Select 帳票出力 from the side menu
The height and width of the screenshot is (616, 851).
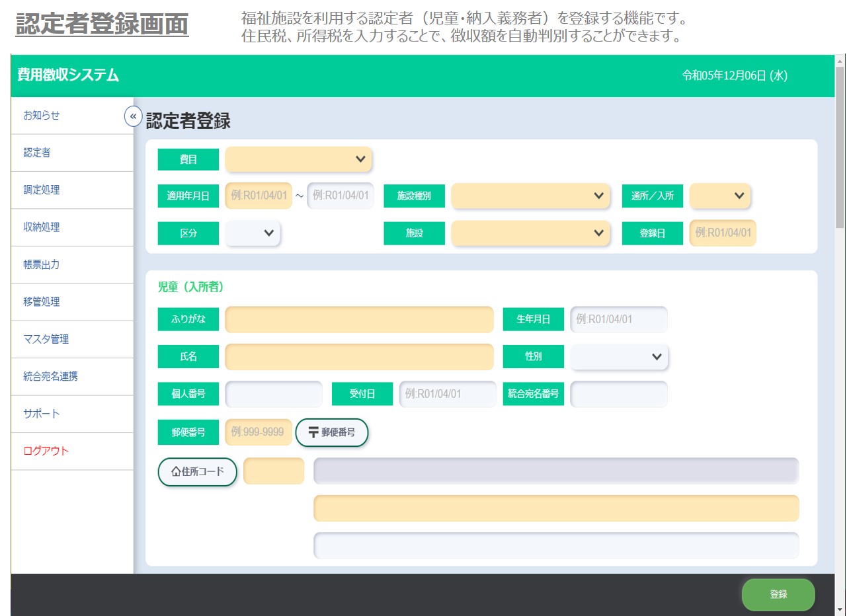tap(42, 265)
